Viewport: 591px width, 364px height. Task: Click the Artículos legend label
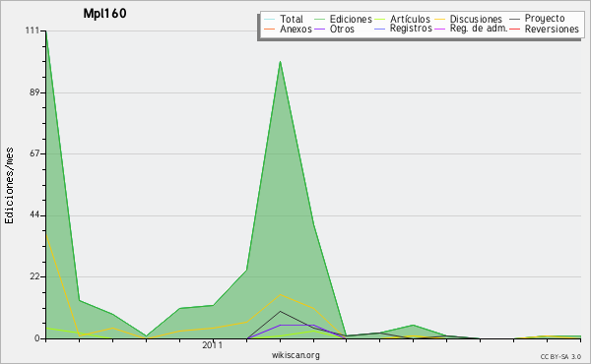point(410,19)
